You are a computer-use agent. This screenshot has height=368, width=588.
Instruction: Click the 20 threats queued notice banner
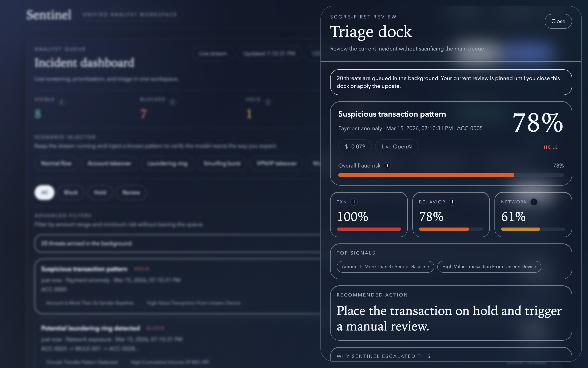pos(451,82)
